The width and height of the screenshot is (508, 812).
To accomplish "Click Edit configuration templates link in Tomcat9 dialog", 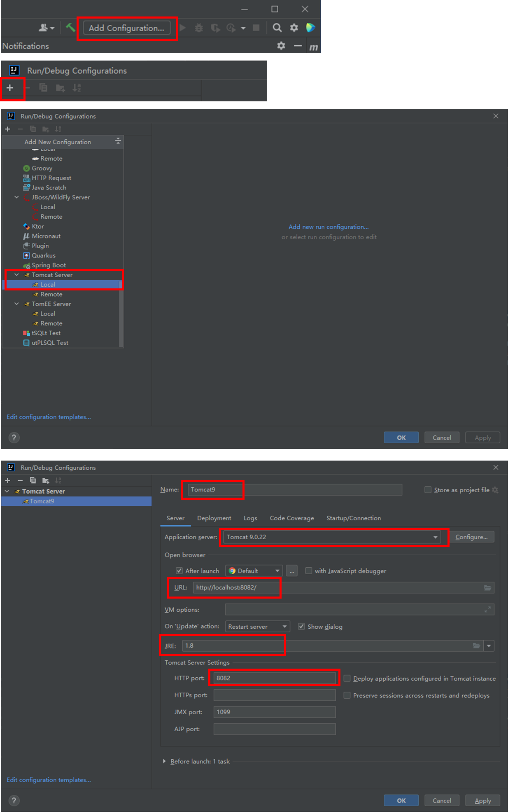I will tap(49, 779).
